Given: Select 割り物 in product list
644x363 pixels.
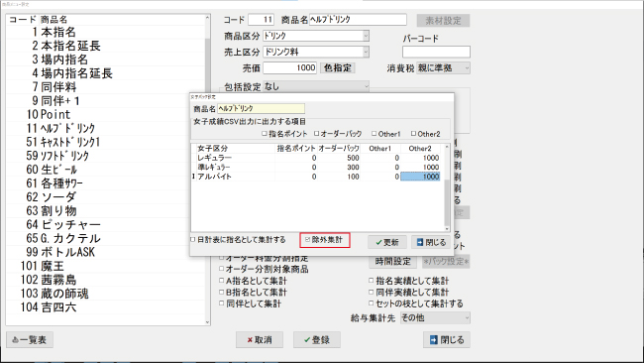Looking at the screenshot, I should [x=106, y=211].
